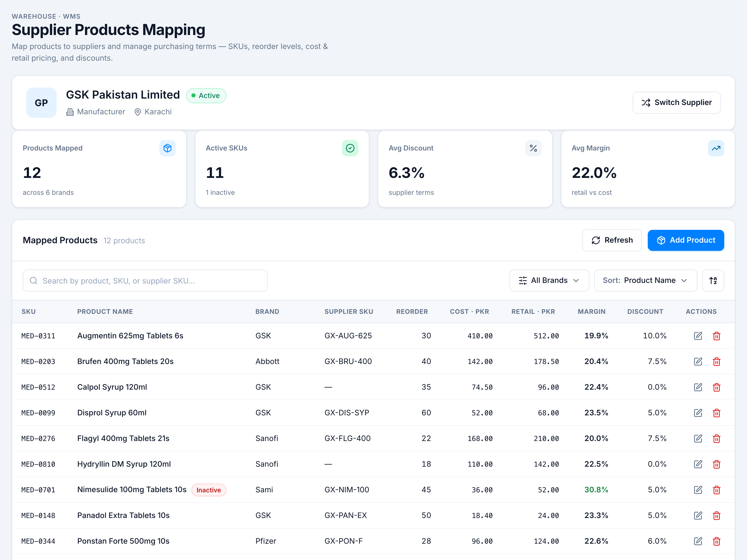The height and width of the screenshot is (560, 747).
Task: Click the Pfizer brand cell
Action: (266, 541)
